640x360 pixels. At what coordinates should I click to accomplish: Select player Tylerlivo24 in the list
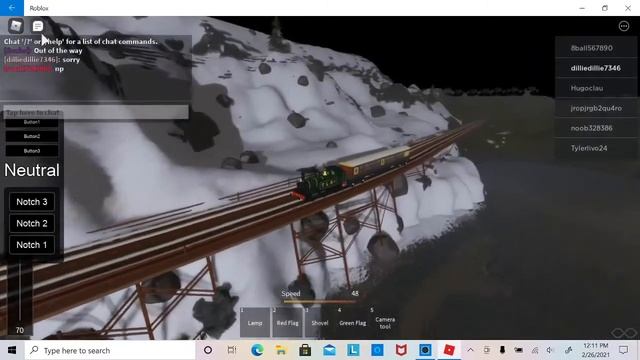pyautogui.click(x=596, y=148)
